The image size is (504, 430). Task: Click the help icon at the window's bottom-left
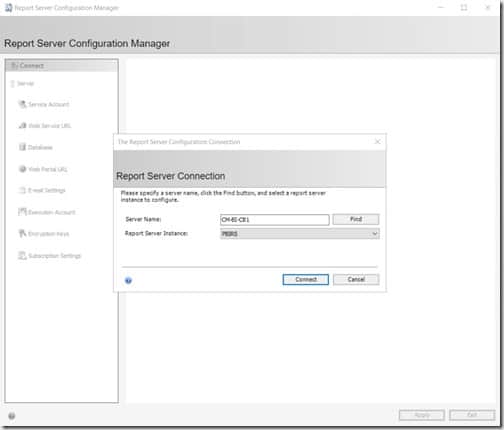(12, 416)
